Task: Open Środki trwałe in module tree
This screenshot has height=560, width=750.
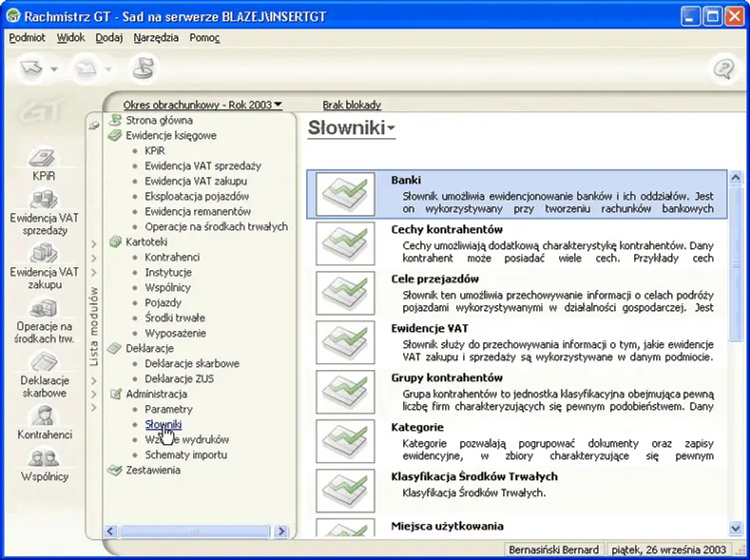Action: click(175, 318)
